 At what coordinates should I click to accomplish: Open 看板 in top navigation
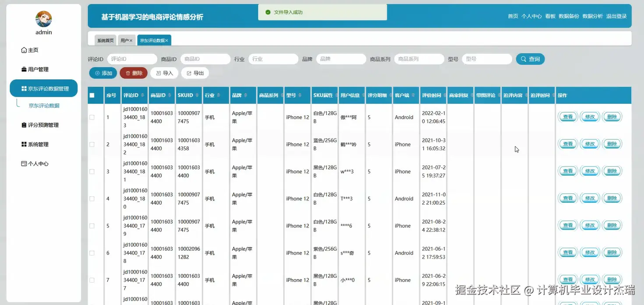(x=550, y=16)
